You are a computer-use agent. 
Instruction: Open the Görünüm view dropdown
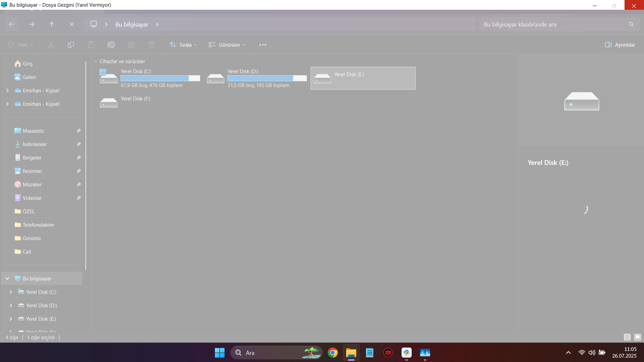click(x=227, y=45)
